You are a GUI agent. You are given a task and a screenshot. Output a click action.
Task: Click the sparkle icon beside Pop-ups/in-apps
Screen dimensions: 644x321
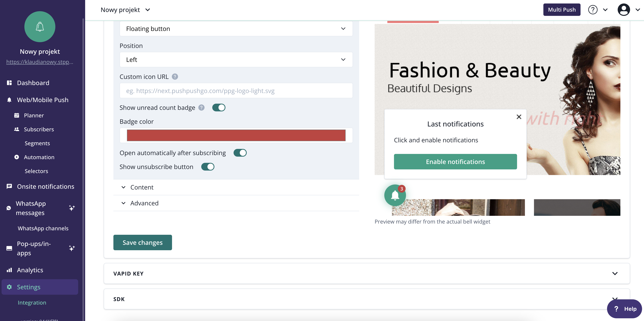(72, 248)
